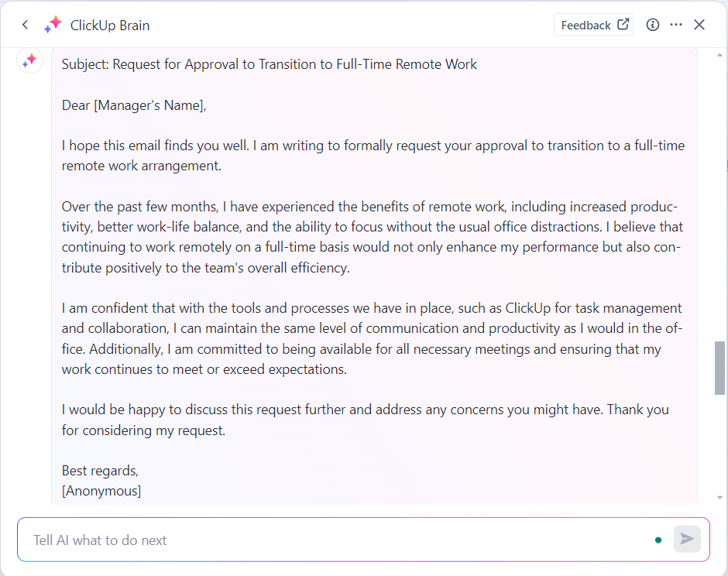Click the email Subject line text

[270, 64]
